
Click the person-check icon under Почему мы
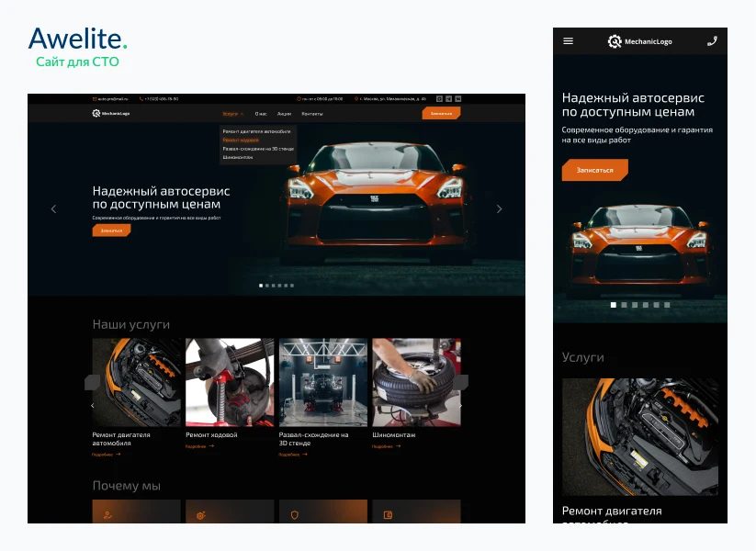click(x=108, y=515)
